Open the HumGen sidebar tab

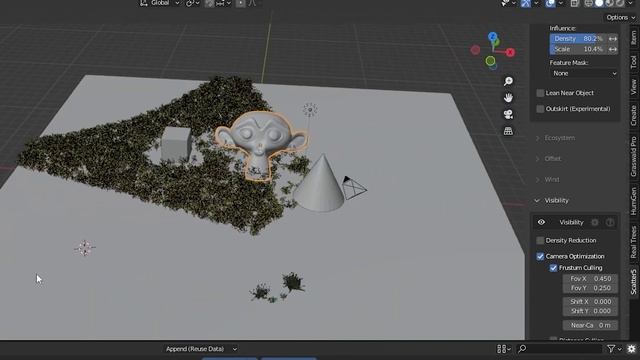pos(633,201)
